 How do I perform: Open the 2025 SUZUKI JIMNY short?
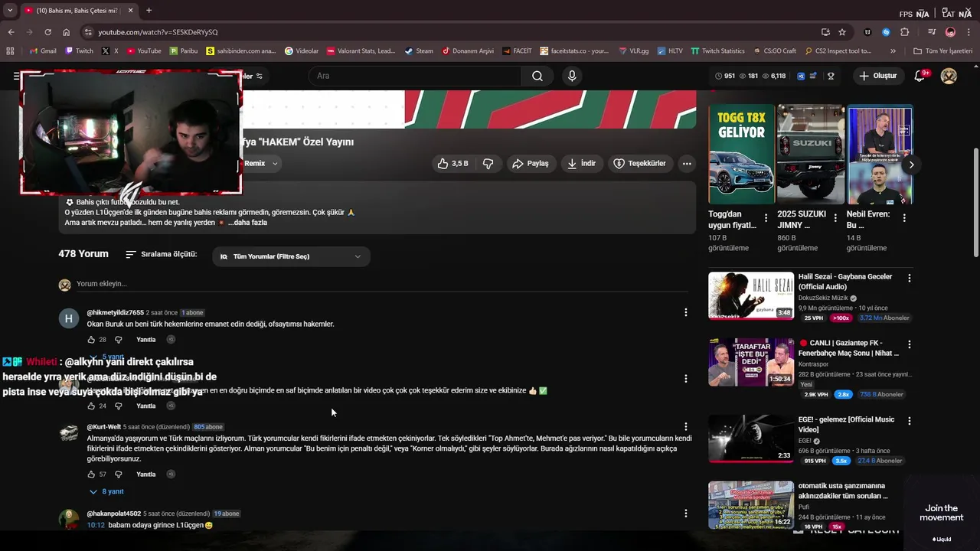pos(810,155)
